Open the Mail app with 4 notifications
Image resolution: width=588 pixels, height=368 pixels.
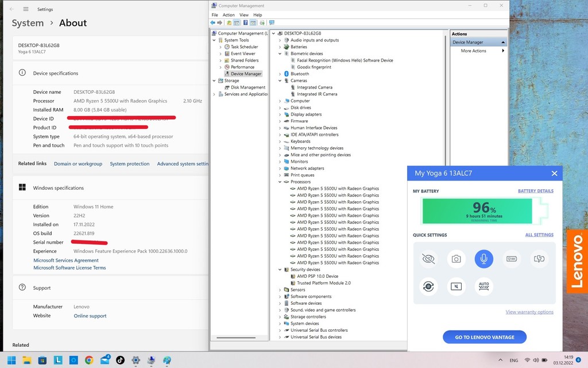click(105, 360)
